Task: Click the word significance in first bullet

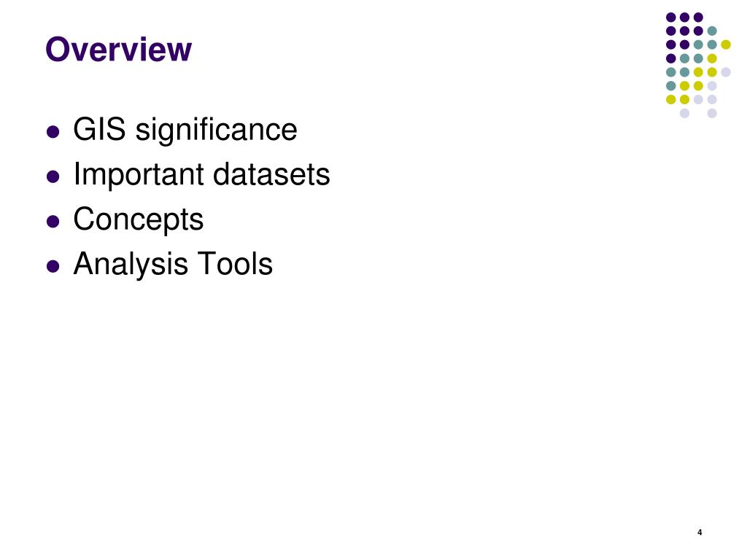Action: coord(216,130)
